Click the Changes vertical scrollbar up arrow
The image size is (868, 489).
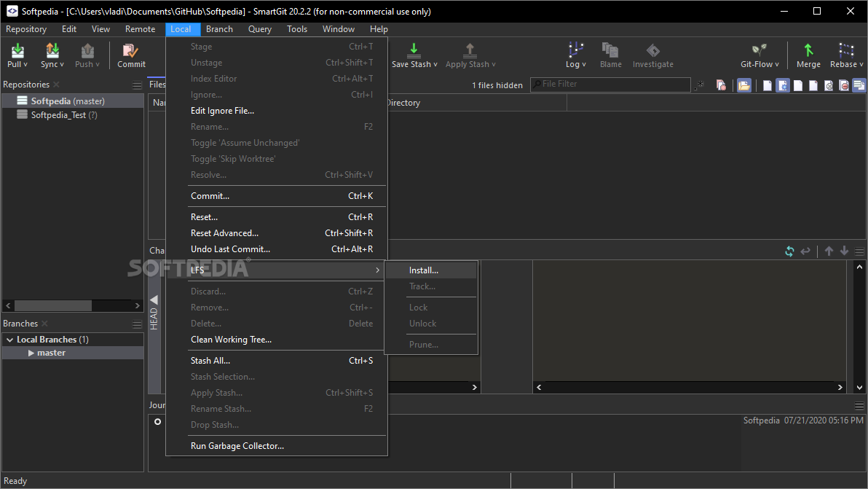pyautogui.click(x=859, y=267)
